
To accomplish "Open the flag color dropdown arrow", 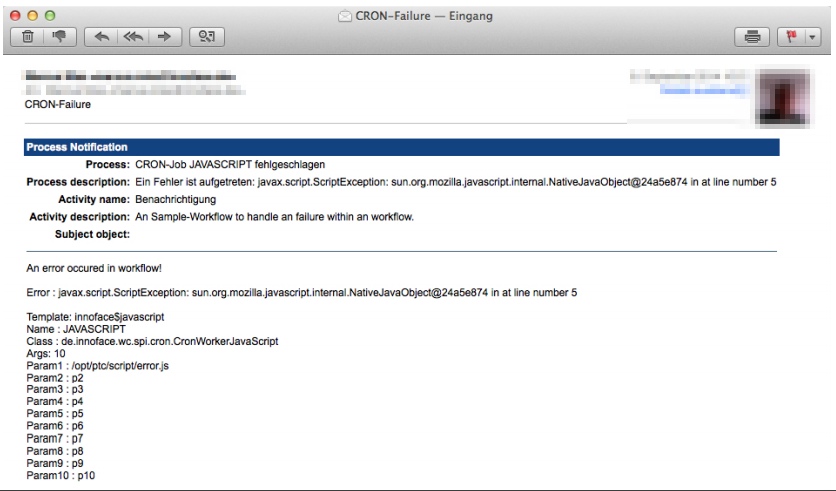I will click(812, 37).
